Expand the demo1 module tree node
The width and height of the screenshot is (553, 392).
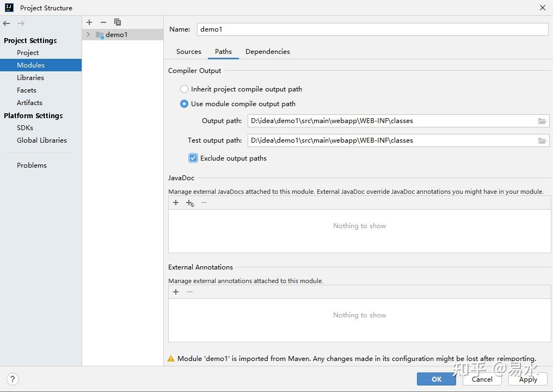pos(88,34)
